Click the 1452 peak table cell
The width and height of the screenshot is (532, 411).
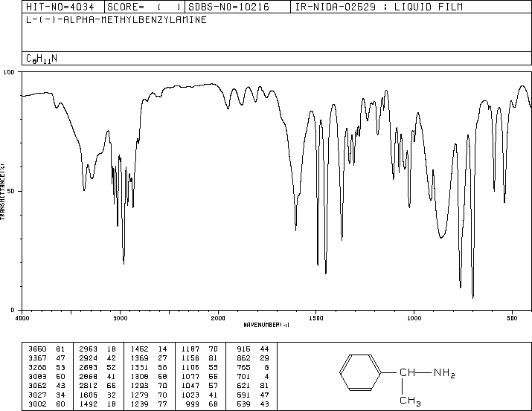pos(139,349)
